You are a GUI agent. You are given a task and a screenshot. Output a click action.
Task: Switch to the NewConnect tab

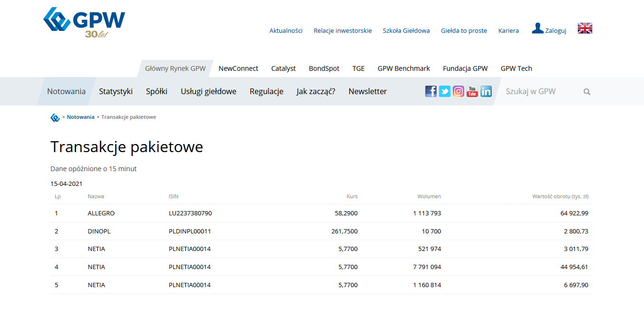point(238,68)
